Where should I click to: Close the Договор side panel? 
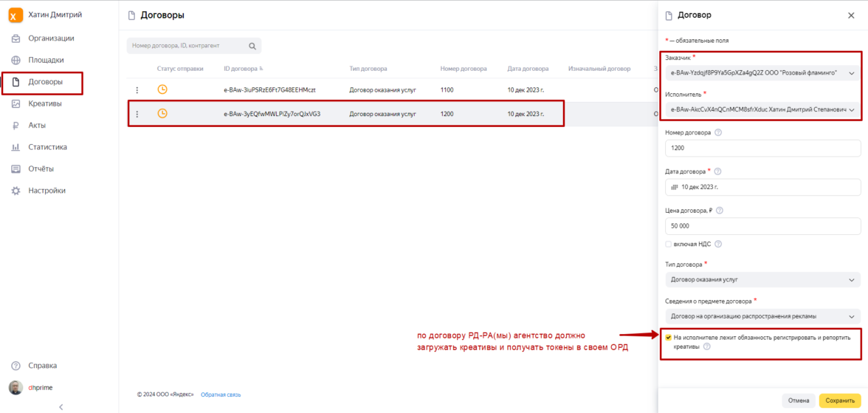(x=851, y=16)
